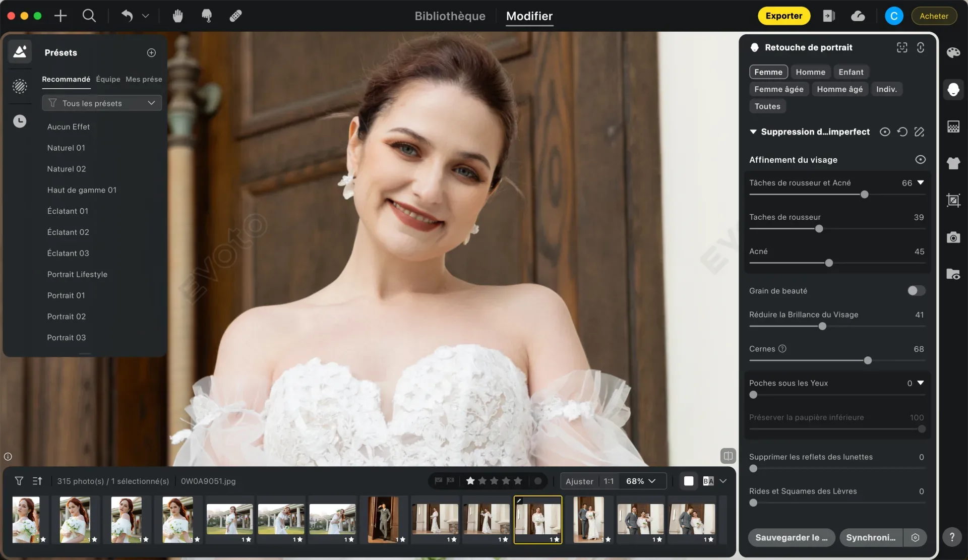This screenshot has width=968, height=560.
Task: Click the Cernes slider handle
Action: coord(868,360)
